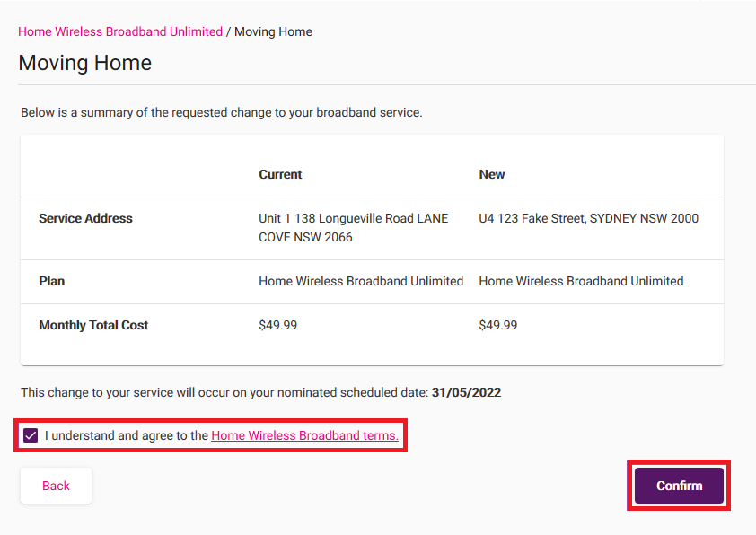Select the Plan row label

pyautogui.click(x=51, y=281)
